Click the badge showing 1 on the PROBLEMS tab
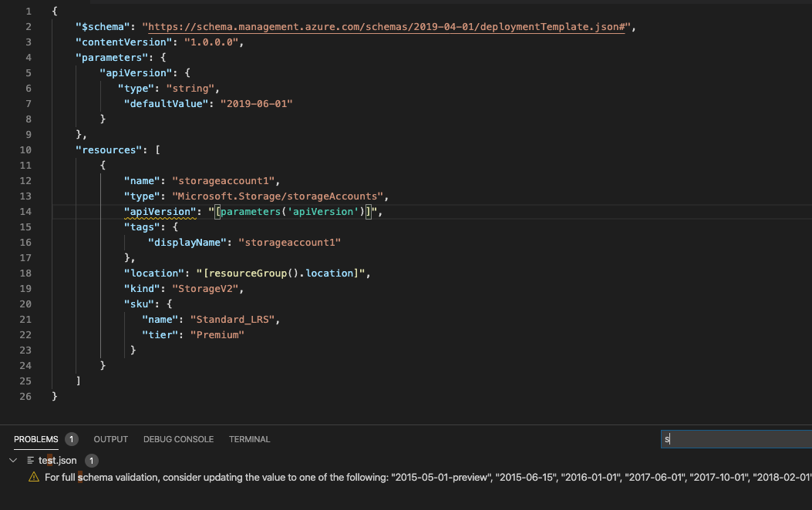Image resolution: width=812 pixels, height=510 pixels. coord(69,439)
